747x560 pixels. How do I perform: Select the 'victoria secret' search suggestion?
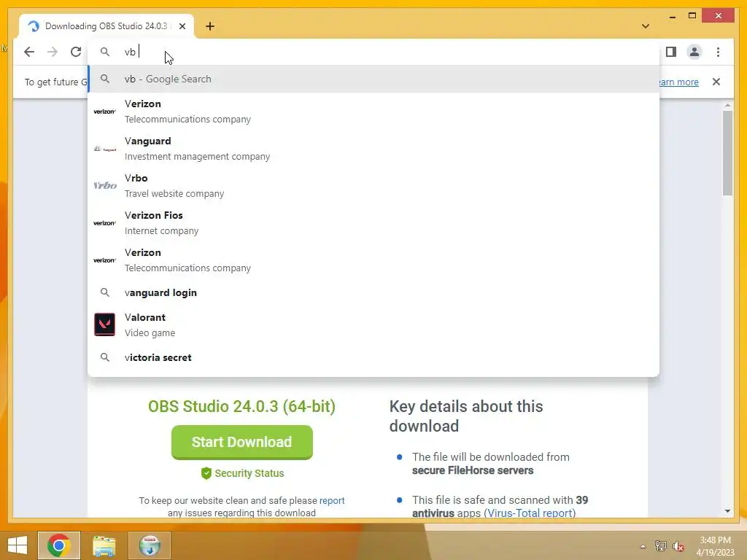373,357
